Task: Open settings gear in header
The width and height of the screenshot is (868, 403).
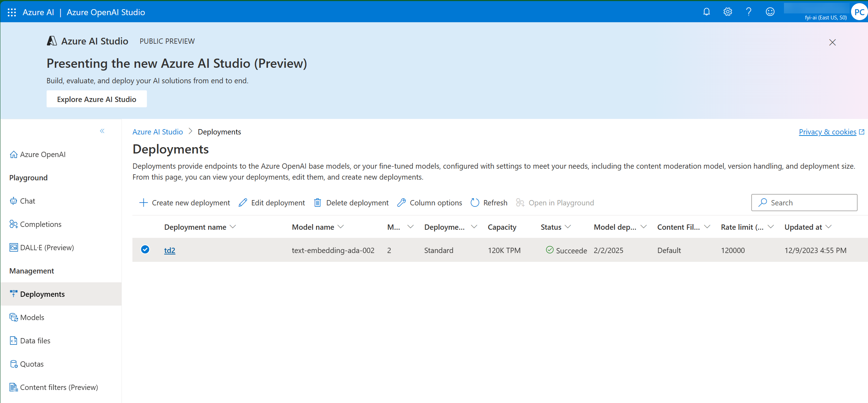Action: 727,12
